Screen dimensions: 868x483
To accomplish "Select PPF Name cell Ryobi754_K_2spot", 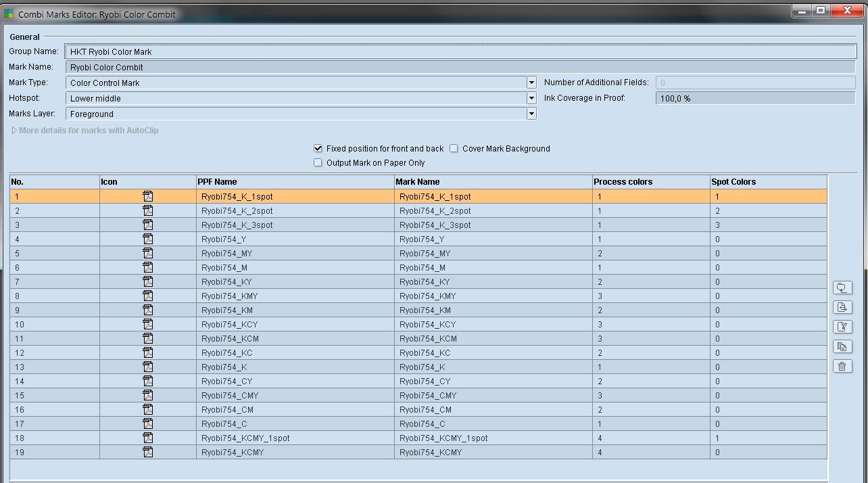I will tap(295, 210).
